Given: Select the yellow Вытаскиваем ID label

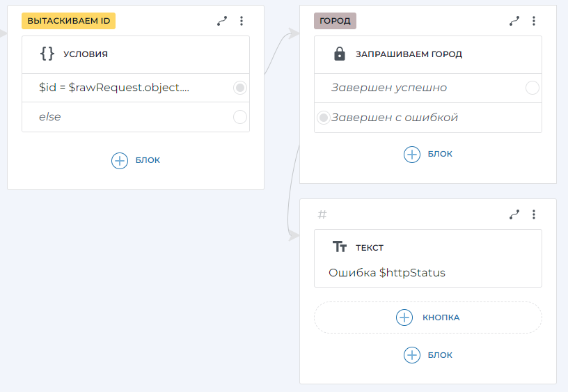Looking at the screenshot, I should (x=68, y=21).
